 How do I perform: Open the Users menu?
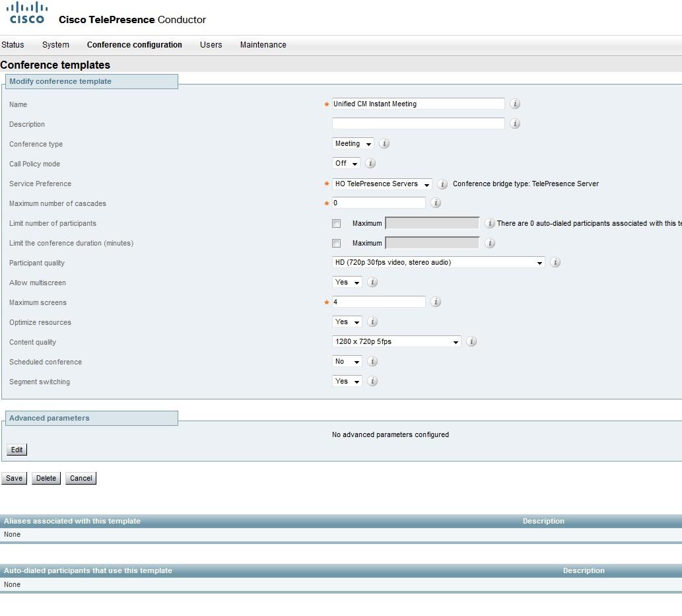click(211, 45)
